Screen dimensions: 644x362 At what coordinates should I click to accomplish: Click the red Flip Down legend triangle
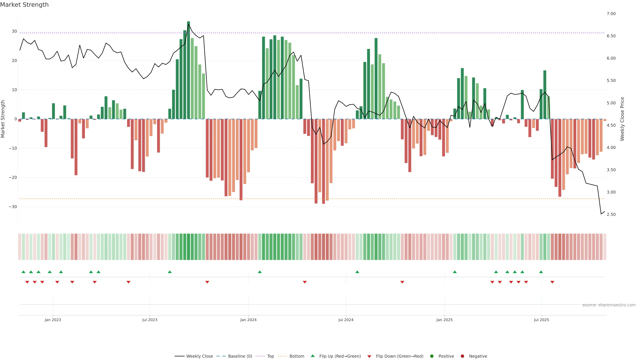click(x=369, y=356)
